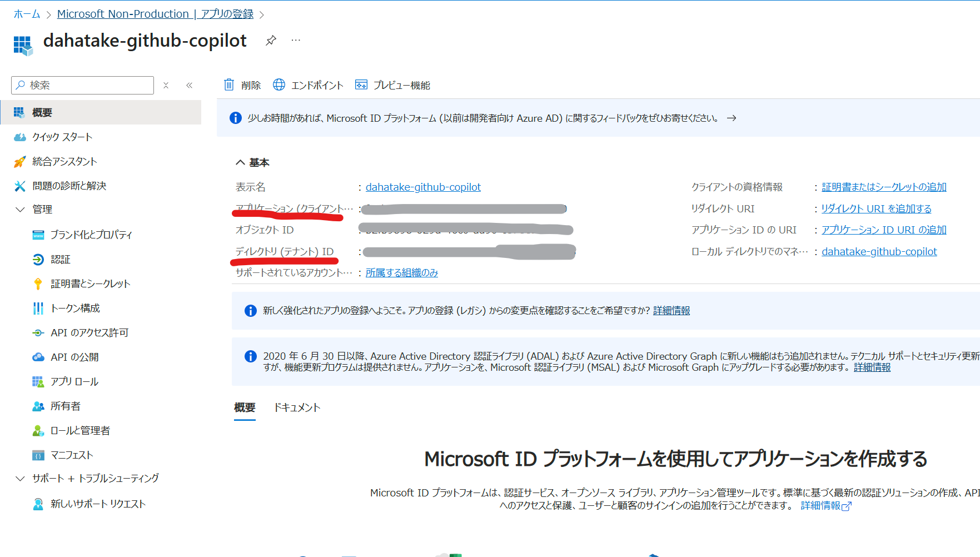The width and height of the screenshot is (980, 557).
Task: Open 証明書またはシークレットの追加 link
Action: (x=884, y=186)
